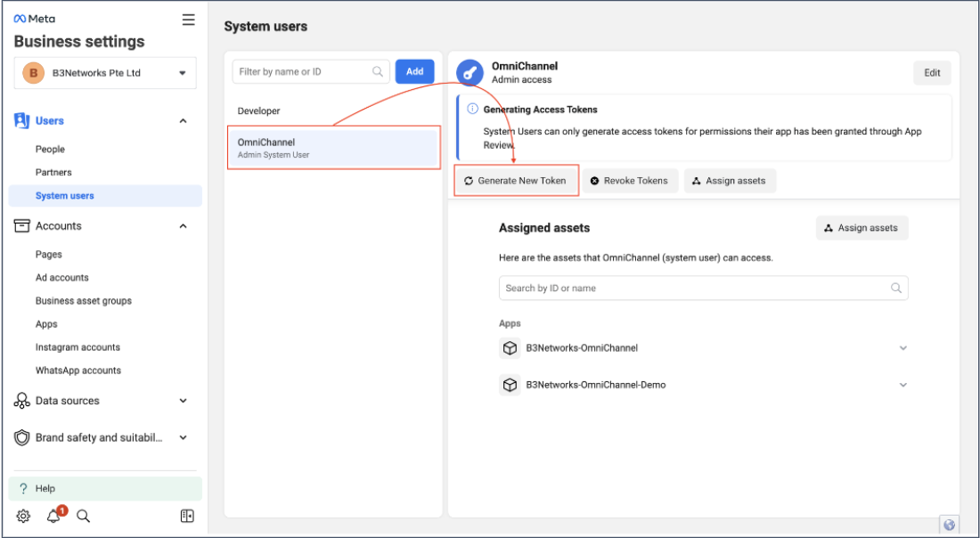Collapse the Users section chevron
The image size is (980, 538).
point(184,120)
